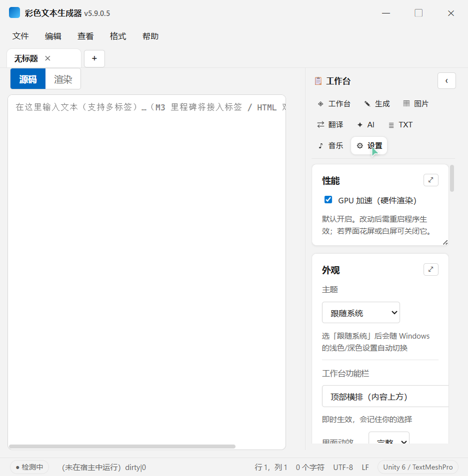Add a new tab with plus button
The image size is (468, 476).
94,58
